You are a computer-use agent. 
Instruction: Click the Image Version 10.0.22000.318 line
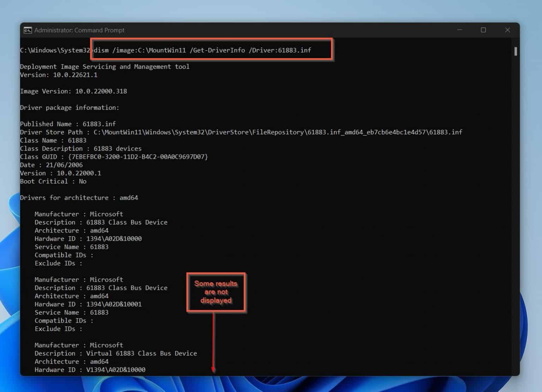point(73,91)
